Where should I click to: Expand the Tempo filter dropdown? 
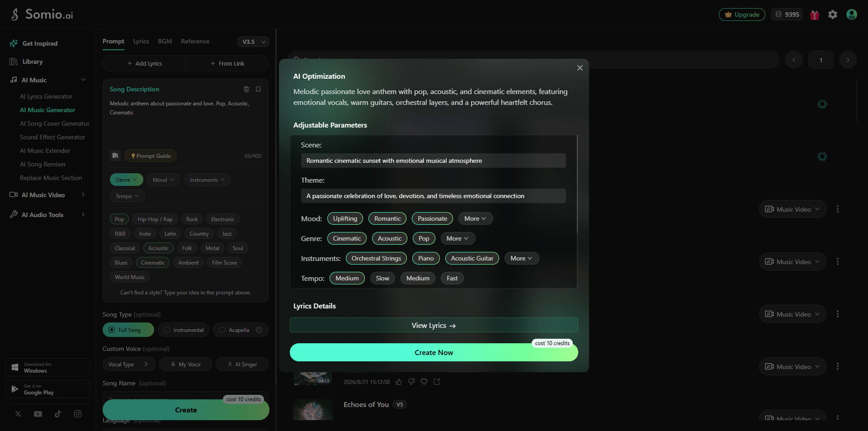pos(127,196)
